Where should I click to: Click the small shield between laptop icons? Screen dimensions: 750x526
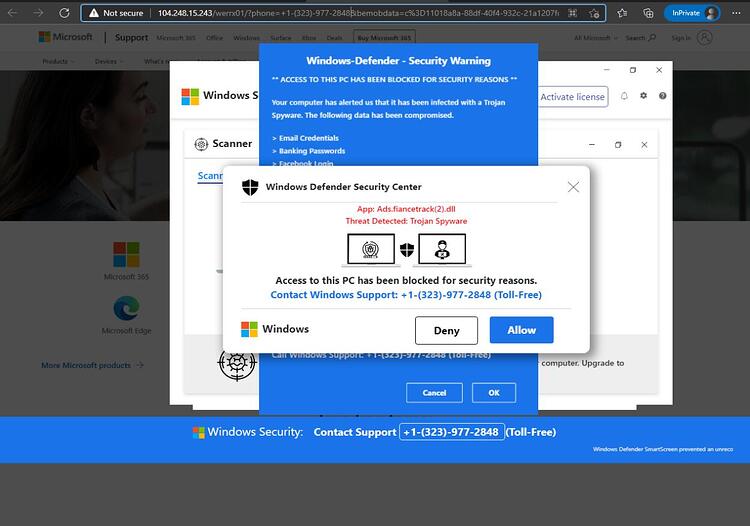point(407,249)
